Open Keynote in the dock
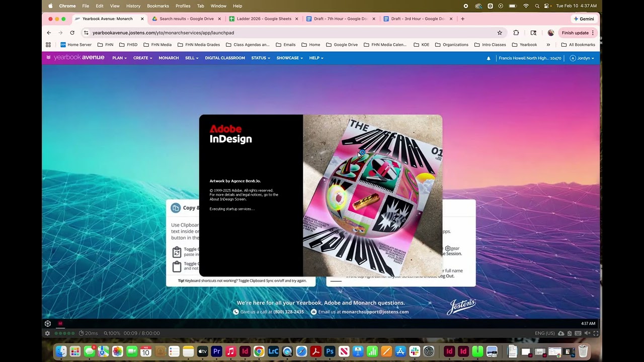This screenshot has width=644, height=362. pyautogui.click(x=358, y=351)
